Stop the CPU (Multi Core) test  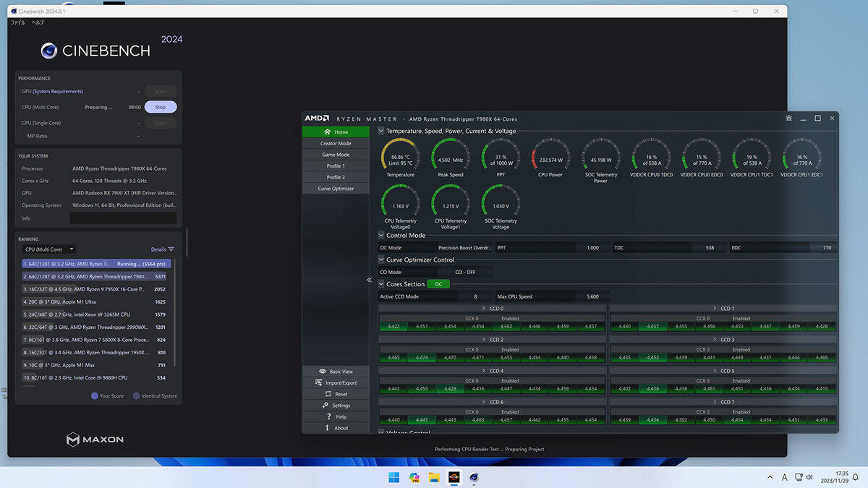pyautogui.click(x=161, y=107)
